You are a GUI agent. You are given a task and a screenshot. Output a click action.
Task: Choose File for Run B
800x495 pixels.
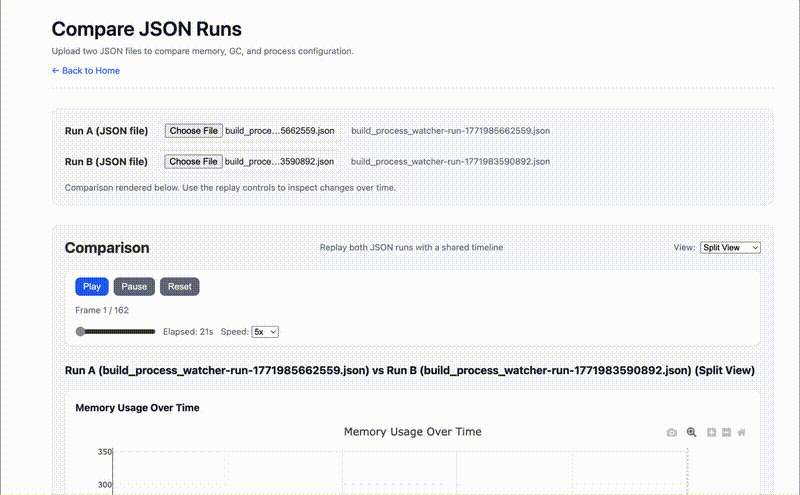(x=193, y=161)
